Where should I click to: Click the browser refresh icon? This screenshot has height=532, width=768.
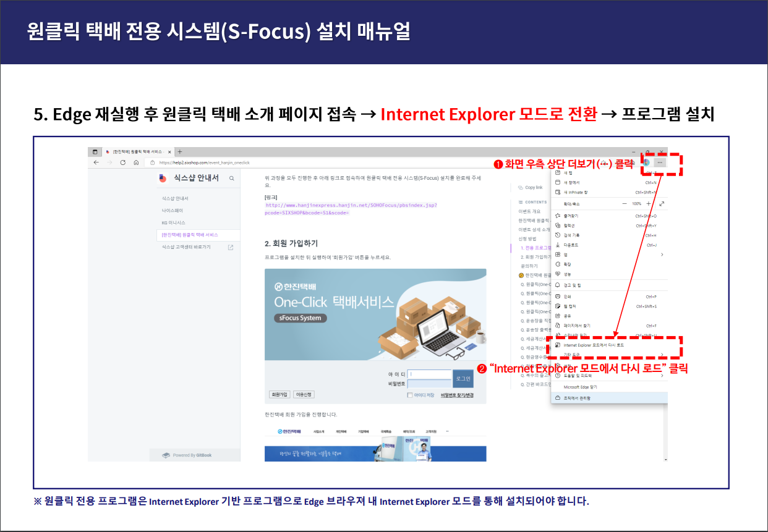coord(123,163)
